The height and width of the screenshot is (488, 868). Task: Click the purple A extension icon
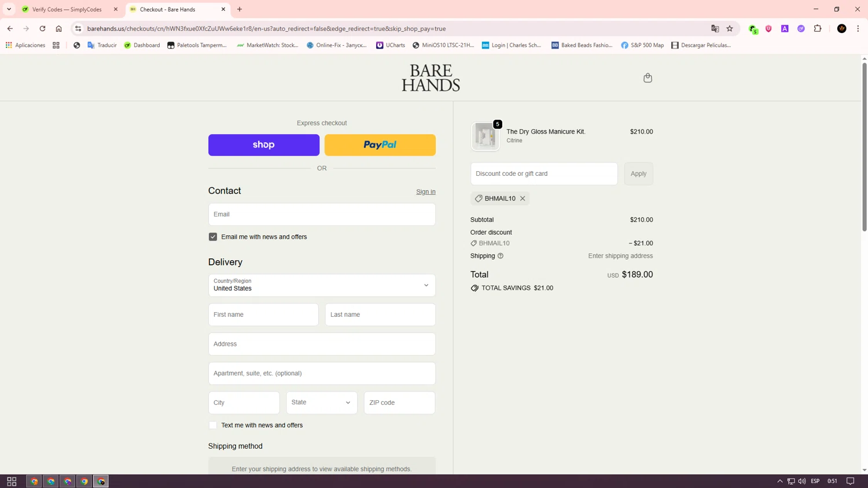click(785, 28)
